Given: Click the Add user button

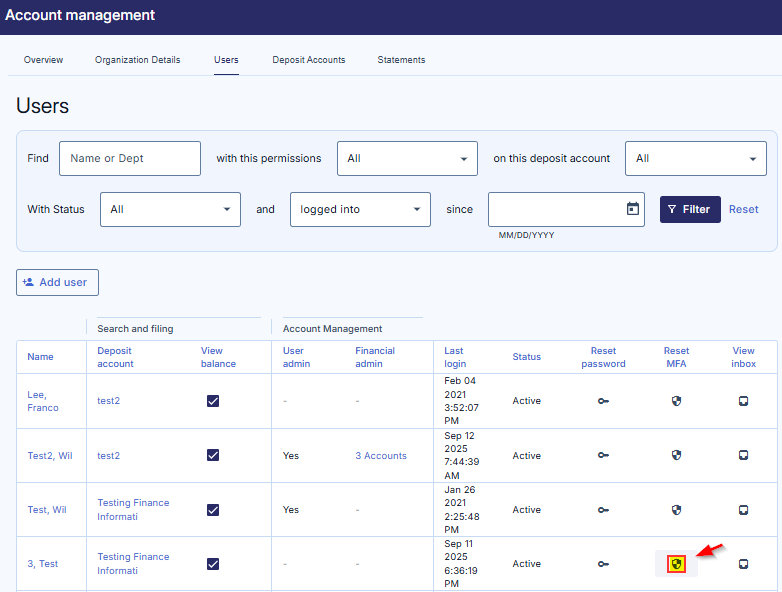Looking at the screenshot, I should 57,282.
